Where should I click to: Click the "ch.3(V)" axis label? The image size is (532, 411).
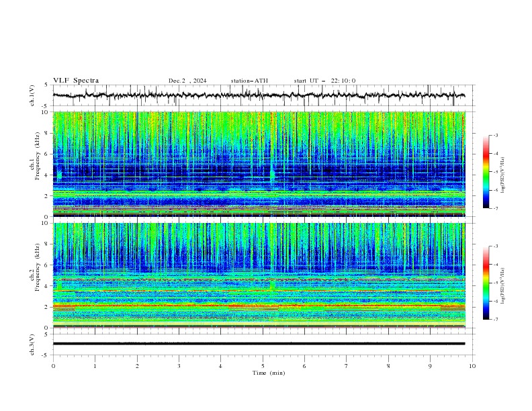tap(32, 345)
